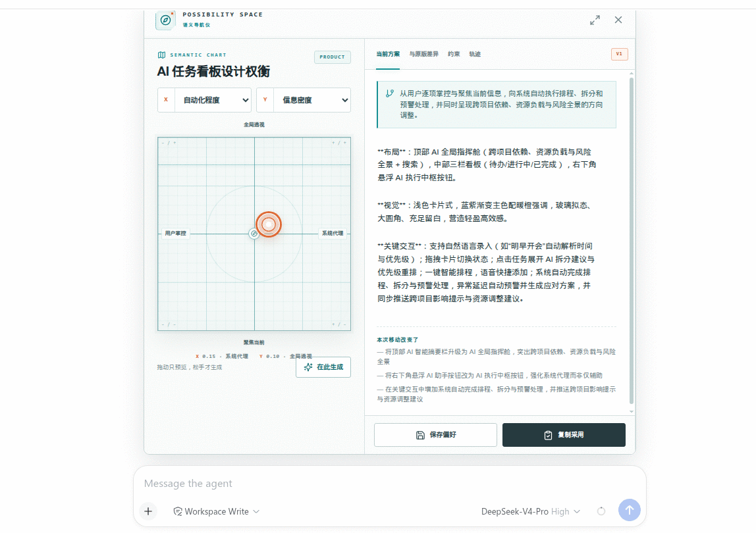The height and width of the screenshot is (533, 756).
Task: Click the PRODUCT tag badge
Action: pyautogui.click(x=332, y=57)
